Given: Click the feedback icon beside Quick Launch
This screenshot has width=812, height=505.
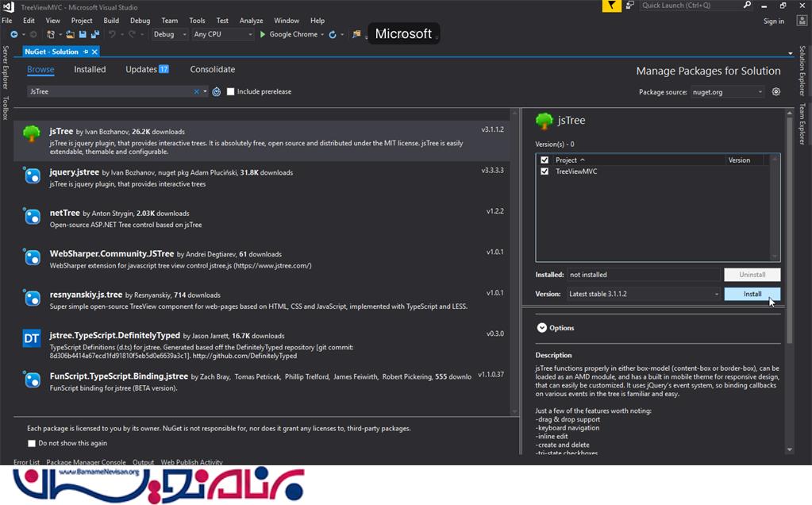Looking at the screenshot, I should (629, 6).
